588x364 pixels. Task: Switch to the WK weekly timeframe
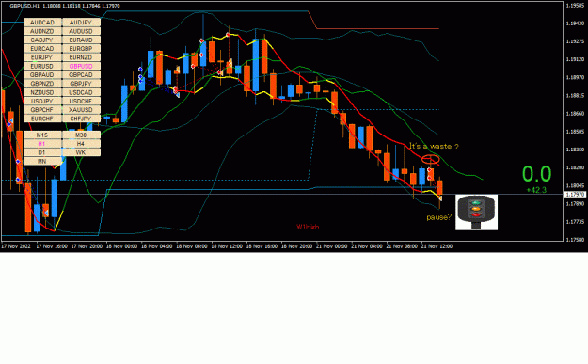click(x=81, y=152)
